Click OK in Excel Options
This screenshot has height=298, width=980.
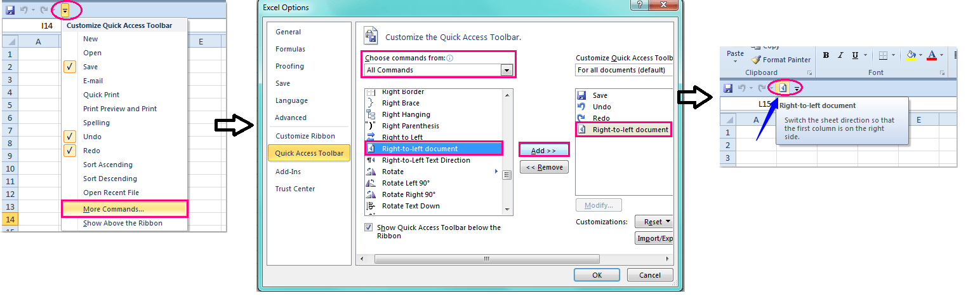coord(597,275)
